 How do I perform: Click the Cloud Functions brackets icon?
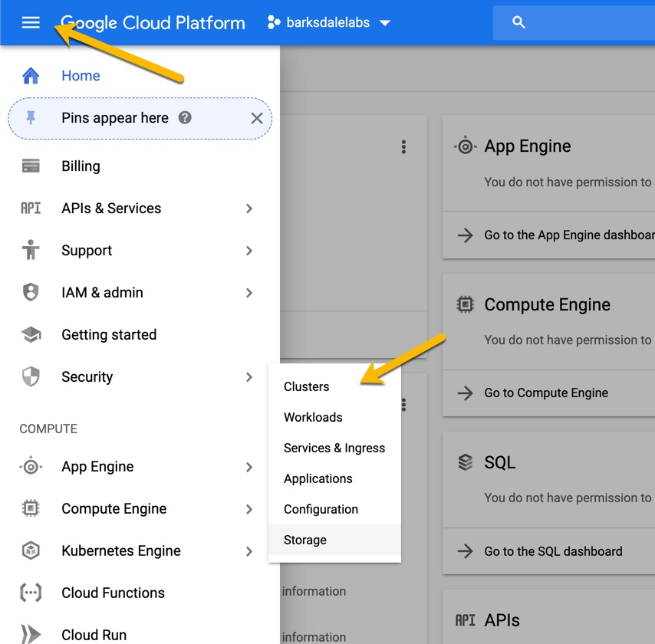pyautogui.click(x=31, y=593)
